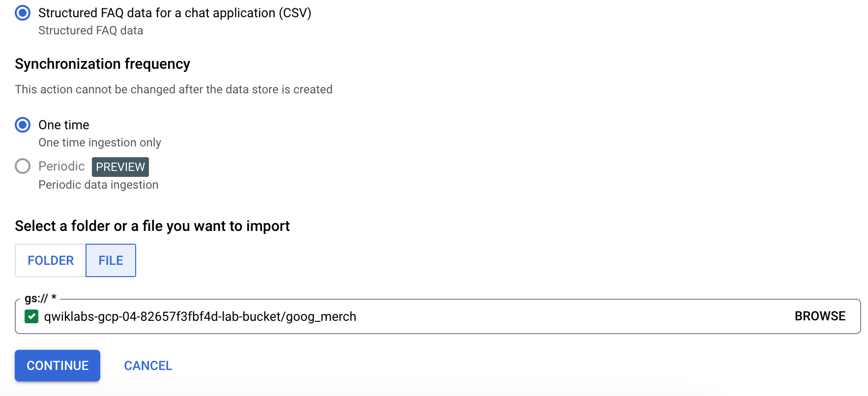Focus the bucket path text in the gs:// field
Screen dimensions: 868x396
[x=200, y=316]
